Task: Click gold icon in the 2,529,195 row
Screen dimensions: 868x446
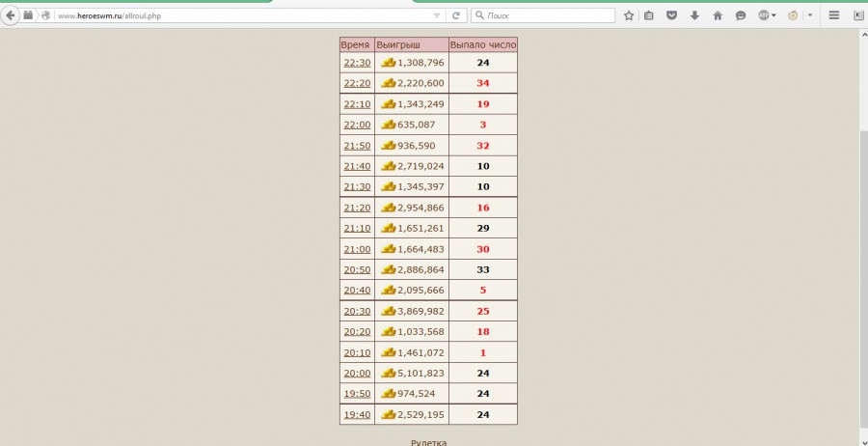Action: [390, 414]
